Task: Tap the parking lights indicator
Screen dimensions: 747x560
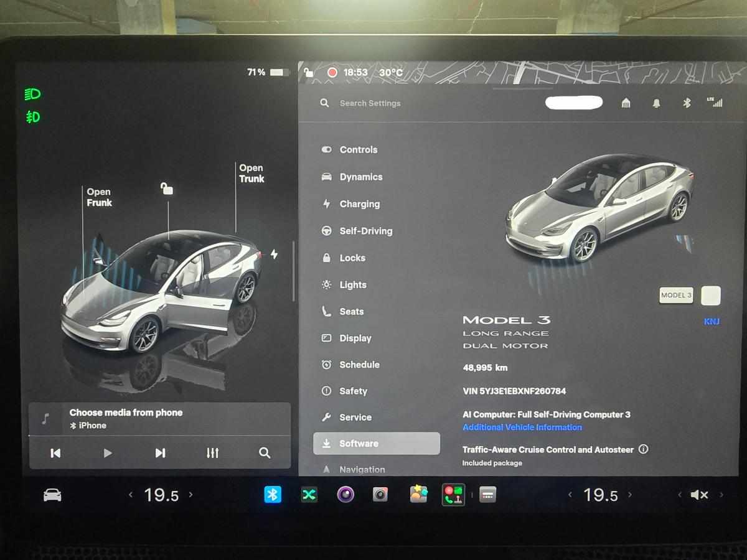Action: [32, 117]
